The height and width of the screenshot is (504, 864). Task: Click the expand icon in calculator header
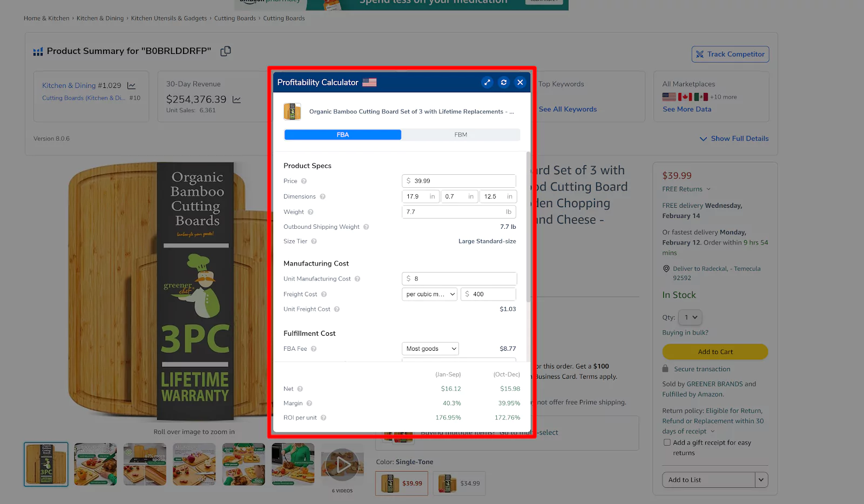pos(487,83)
